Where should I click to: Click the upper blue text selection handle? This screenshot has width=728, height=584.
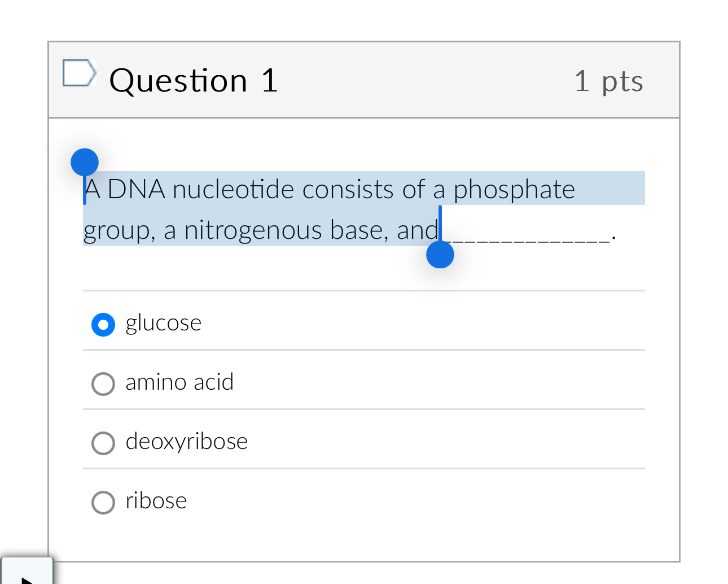(x=85, y=162)
